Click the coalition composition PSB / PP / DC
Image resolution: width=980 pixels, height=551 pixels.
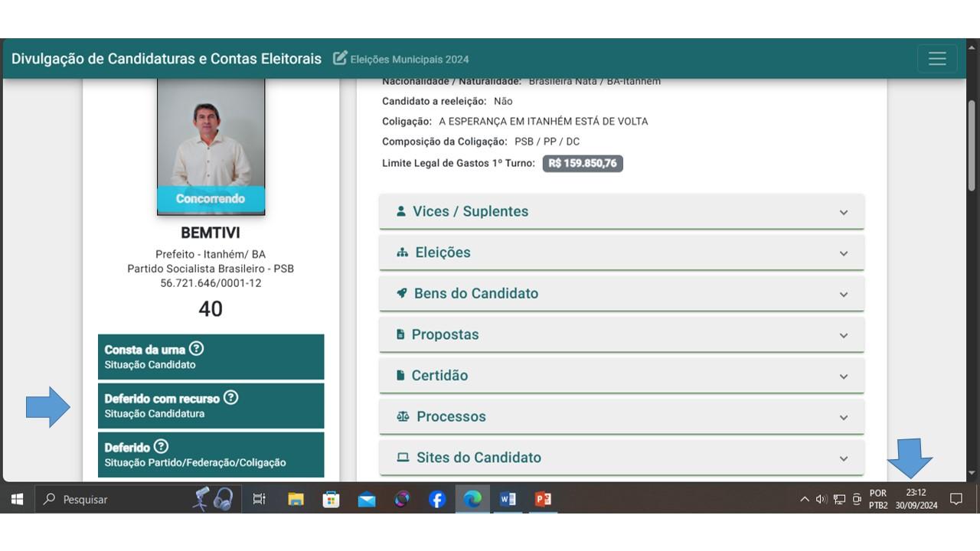point(547,142)
